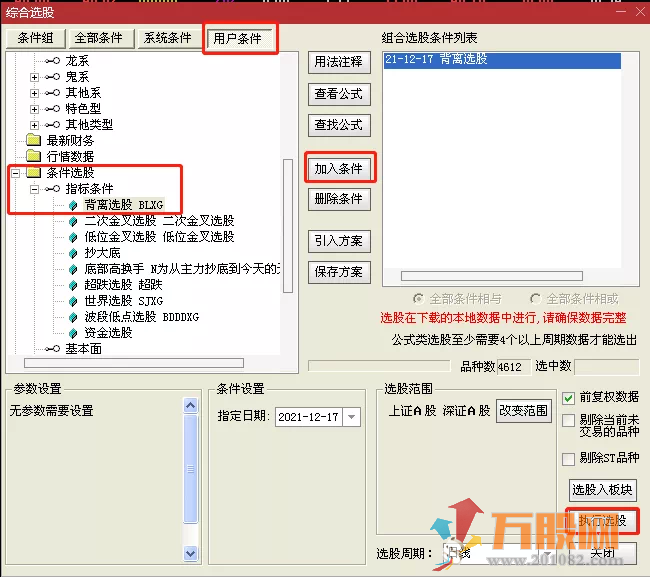Click the diamond icon beside 资金选股

73,333
